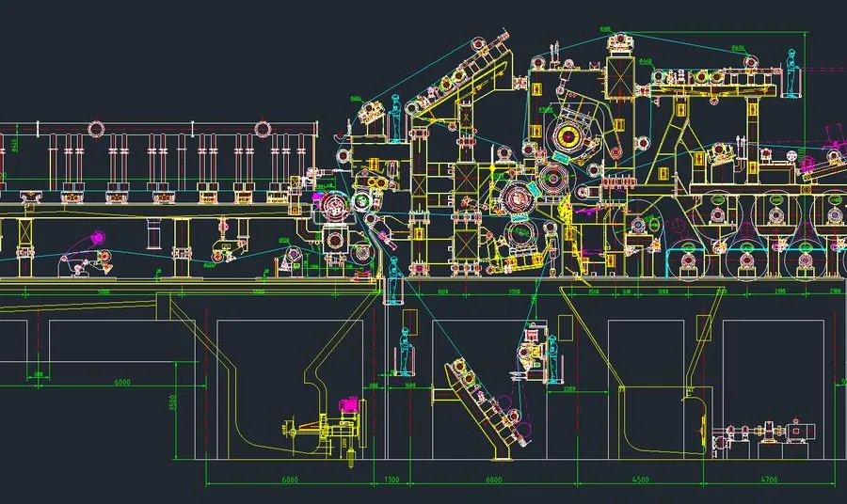Viewport: 847px width, 504px height.
Task: Click the 3700 dimension value
Action: [x=514, y=291]
